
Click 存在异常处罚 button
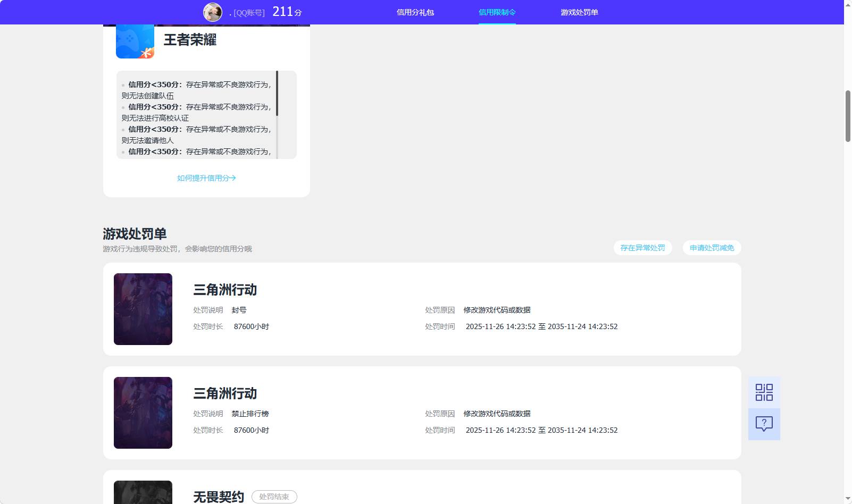(x=642, y=248)
